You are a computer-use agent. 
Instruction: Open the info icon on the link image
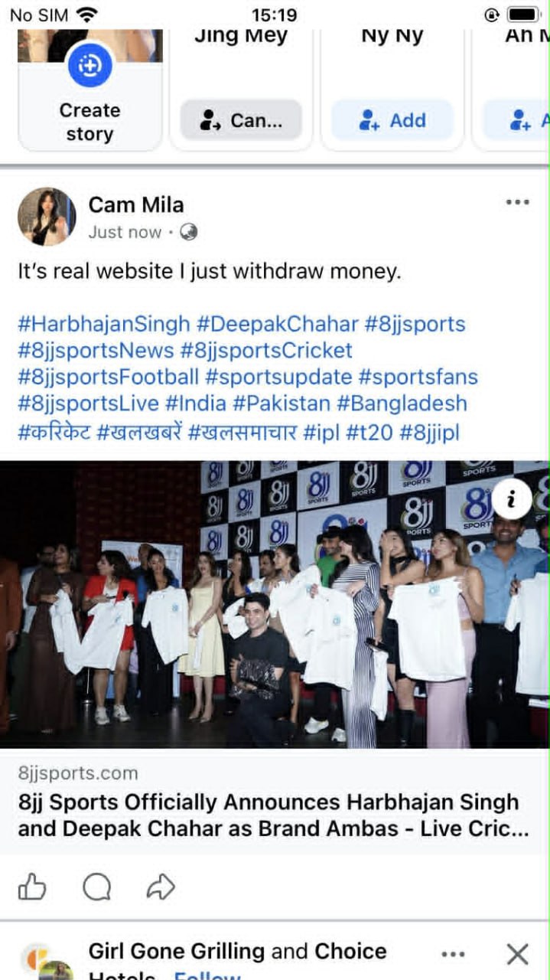[512, 500]
